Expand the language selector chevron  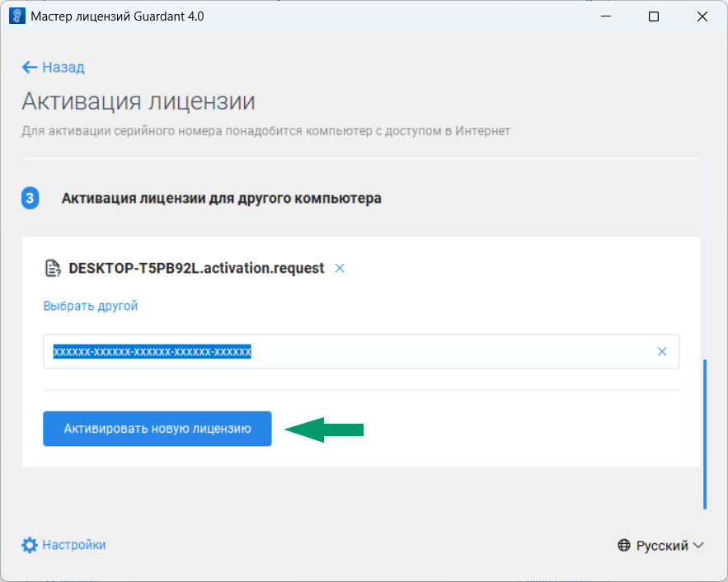[x=697, y=545]
